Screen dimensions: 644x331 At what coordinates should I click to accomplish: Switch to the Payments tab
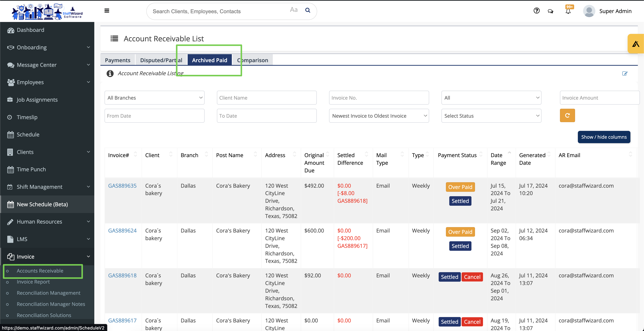118,60
